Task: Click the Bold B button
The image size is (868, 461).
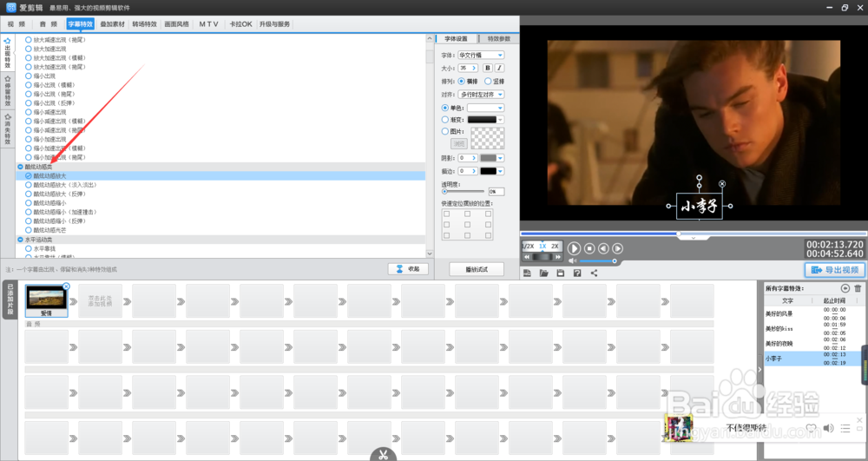Action: coord(488,68)
